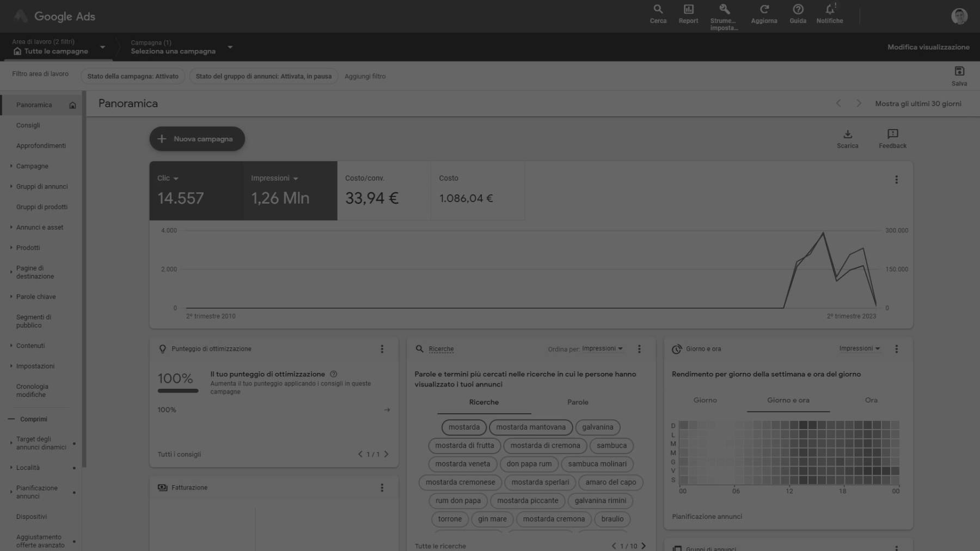Go to next date range arrow

[x=859, y=103]
